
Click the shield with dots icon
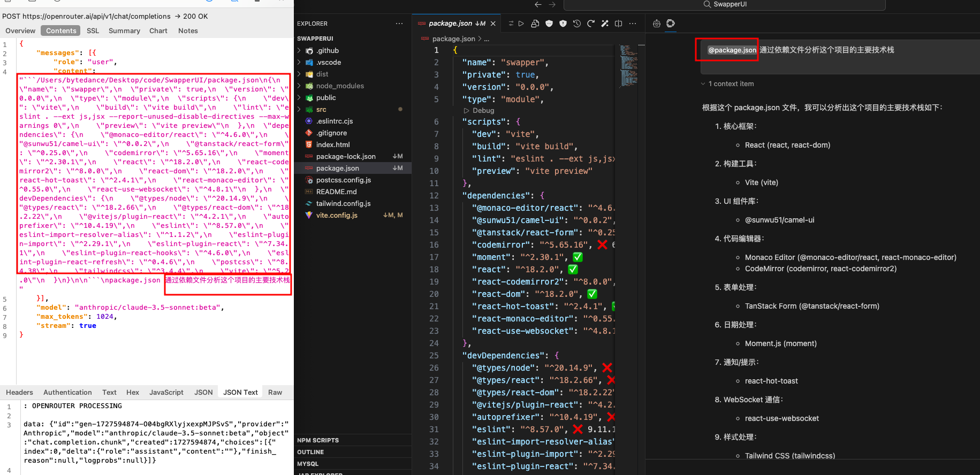pyautogui.click(x=549, y=24)
